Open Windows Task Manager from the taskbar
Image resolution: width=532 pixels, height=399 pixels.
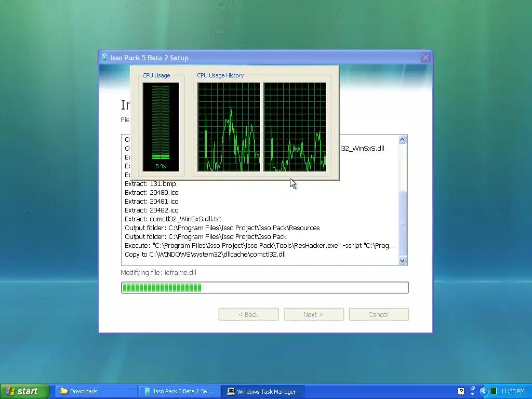(262, 391)
